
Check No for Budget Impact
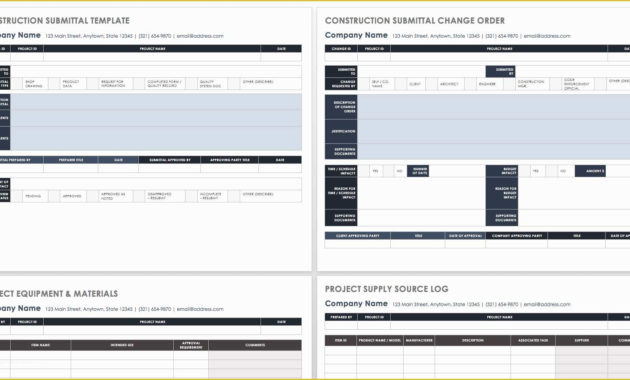click(551, 171)
